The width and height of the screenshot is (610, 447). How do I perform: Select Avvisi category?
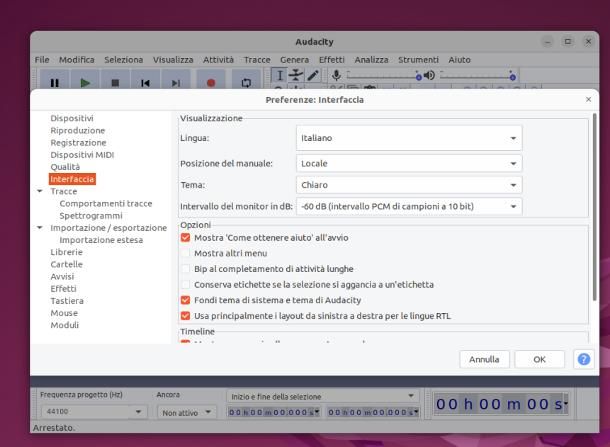[x=62, y=276]
